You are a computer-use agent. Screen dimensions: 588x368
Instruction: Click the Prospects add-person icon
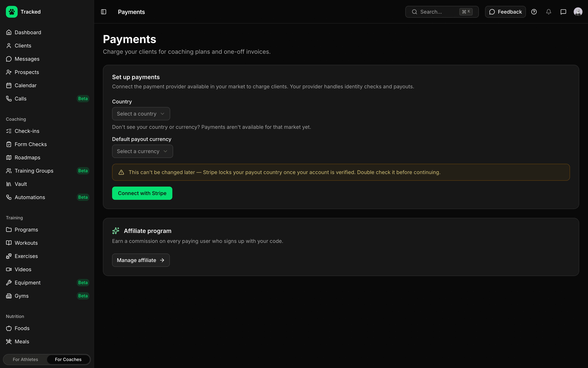click(9, 72)
